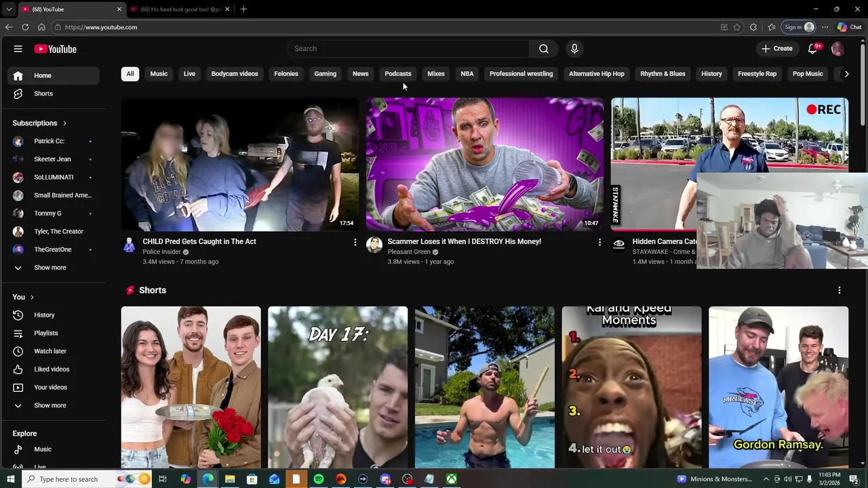The height and width of the screenshot is (488, 868).
Task: Select the Podcasts filter chip
Action: [x=398, y=74]
